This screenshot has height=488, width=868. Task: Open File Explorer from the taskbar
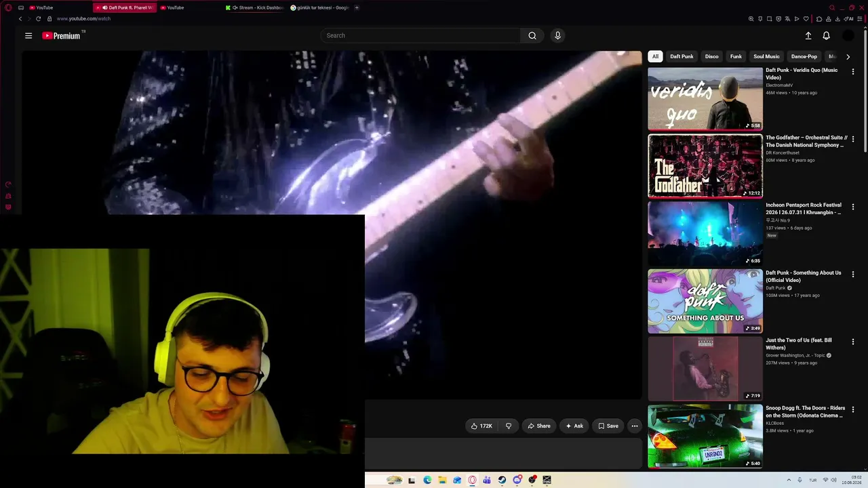click(442, 480)
